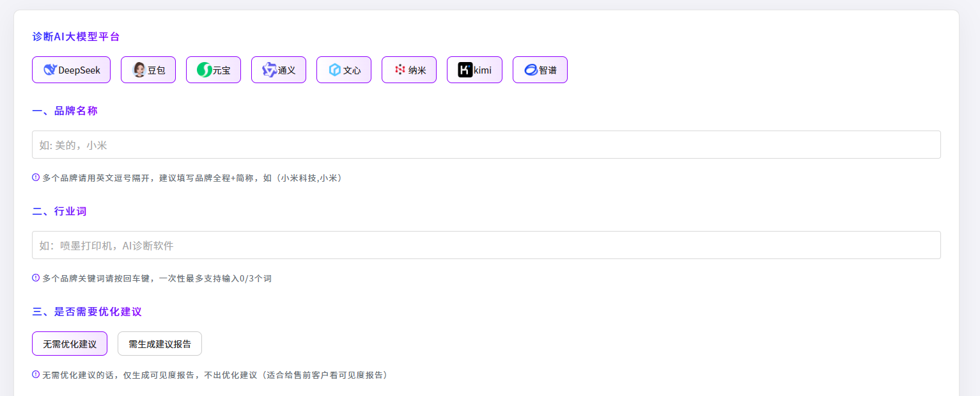The width and height of the screenshot is (980, 396).
Task: Click info icon beside optimization suggestion hint
Action: click(36, 374)
